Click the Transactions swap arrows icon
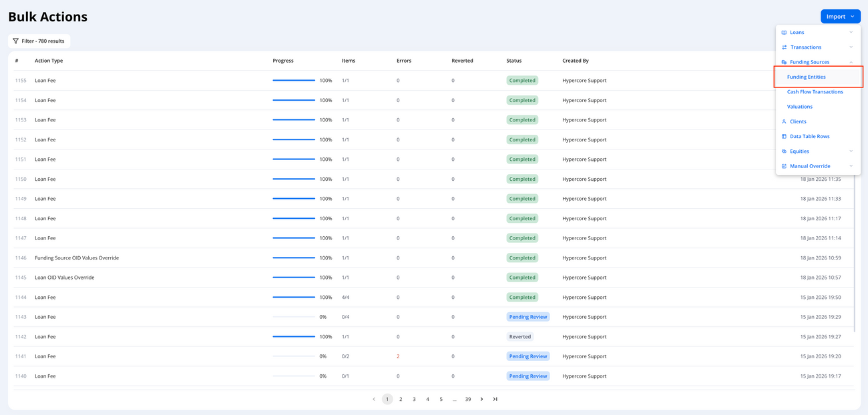 click(784, 47)
